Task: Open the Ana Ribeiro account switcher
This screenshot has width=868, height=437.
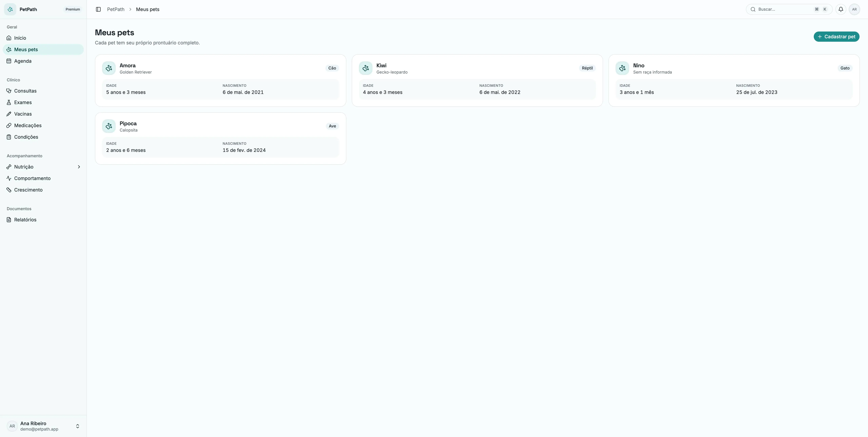Action: coord(43,426)
